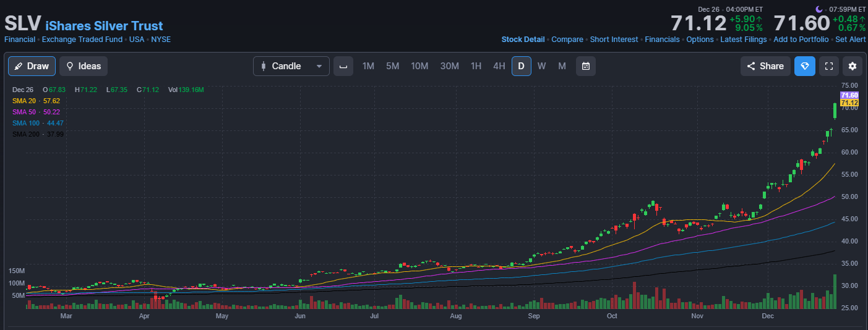Click the Sep label on time axis
The width and height of the screenshot is (868, 330).
click(x=534, y=316)
